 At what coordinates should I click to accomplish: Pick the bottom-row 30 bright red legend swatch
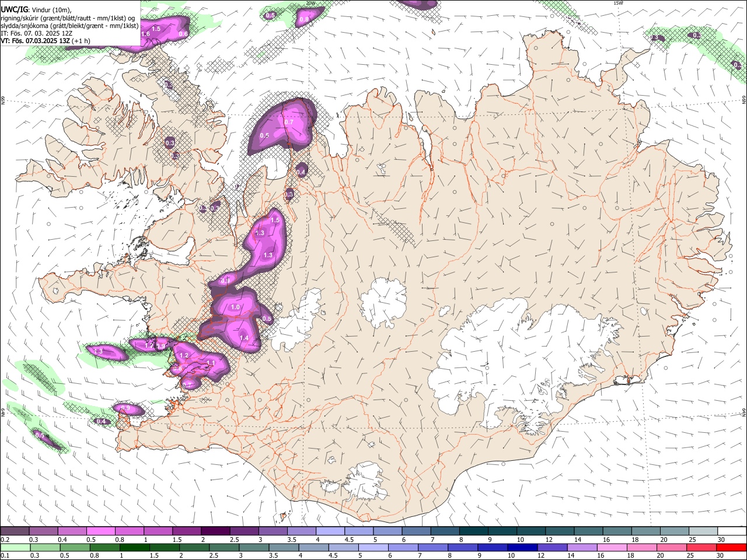[732, 547]
